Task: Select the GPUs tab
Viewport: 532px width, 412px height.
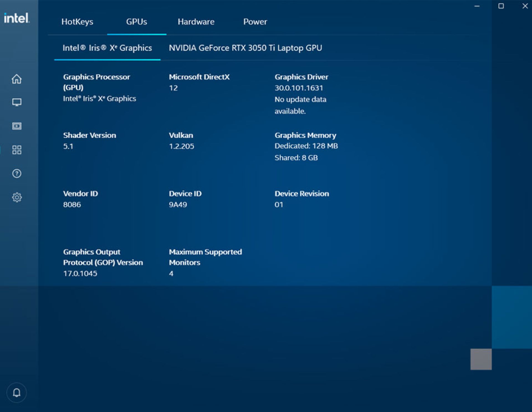Action: (137, 22)
